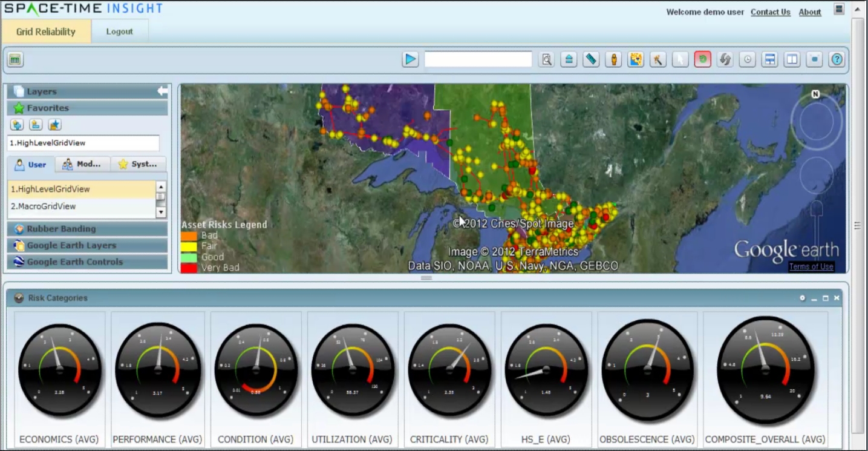Click the empty search field in toolbar
The width and height of the screenshot is (868, 451).
point(478,59)
